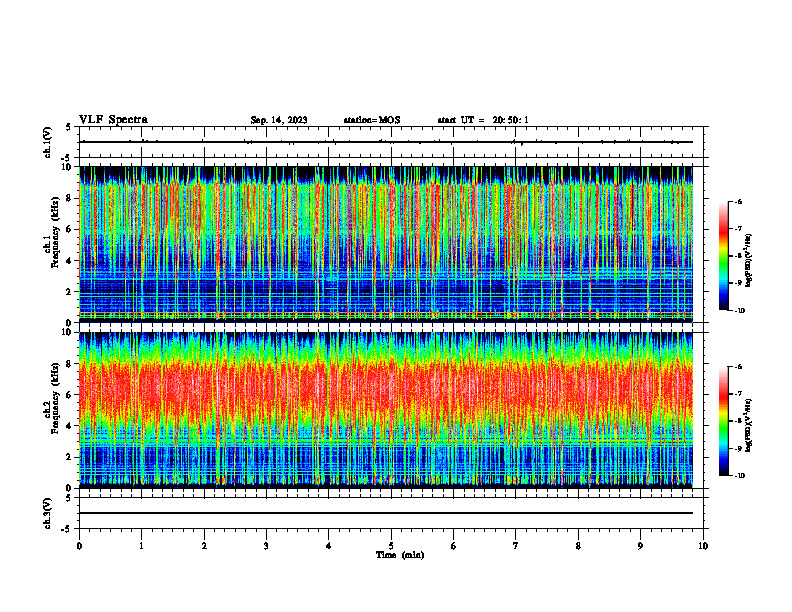Click the "-5" volt tick on ch.1(V) axis
Screen dimensions: 792x612
click(x=67, y=158)
